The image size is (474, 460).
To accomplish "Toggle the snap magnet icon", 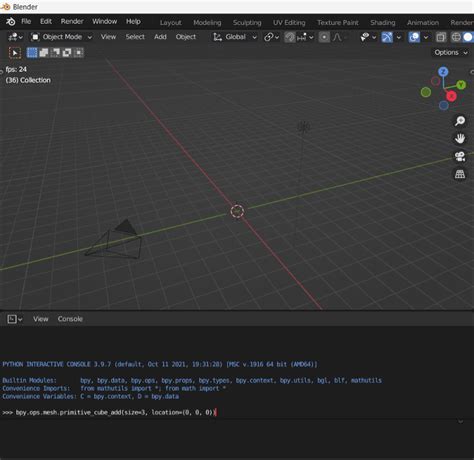I will pyautogui.click(x=290, y=37).
